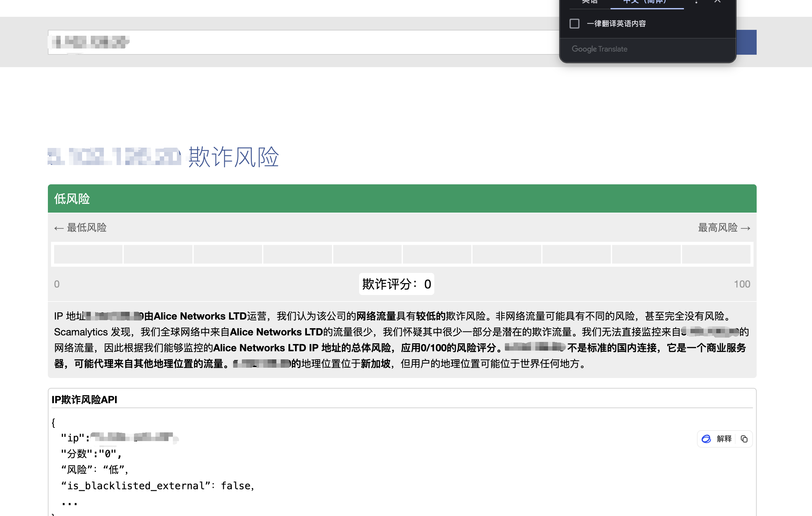Click the bold 新加坡 location text
The width and height of the screenshot is (812, 516).
376,364
